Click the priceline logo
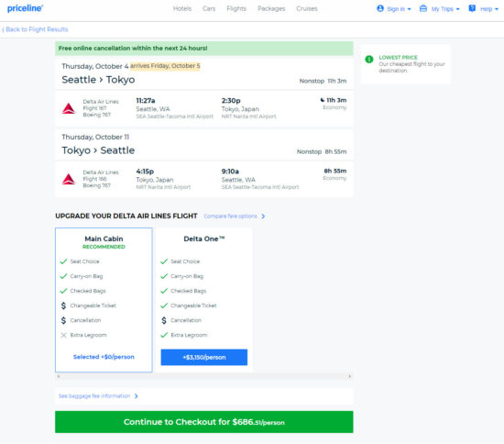 point(25,8)
